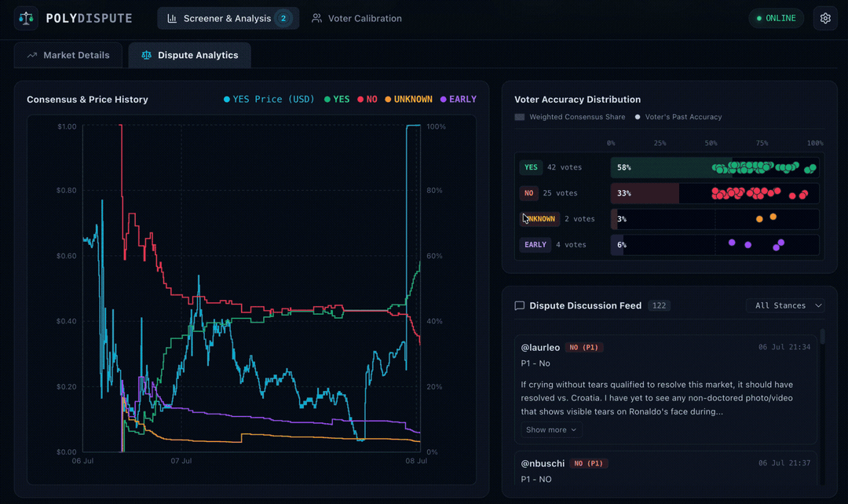Open @nbuschi's user profile link
848x504 pixels.
(543, 463)
